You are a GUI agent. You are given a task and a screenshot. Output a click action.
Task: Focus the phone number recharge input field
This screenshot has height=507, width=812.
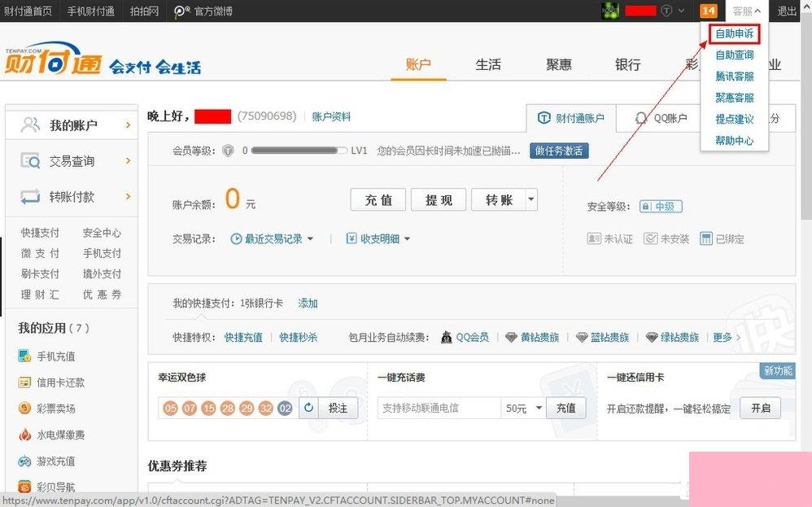[x=439, y=408]
